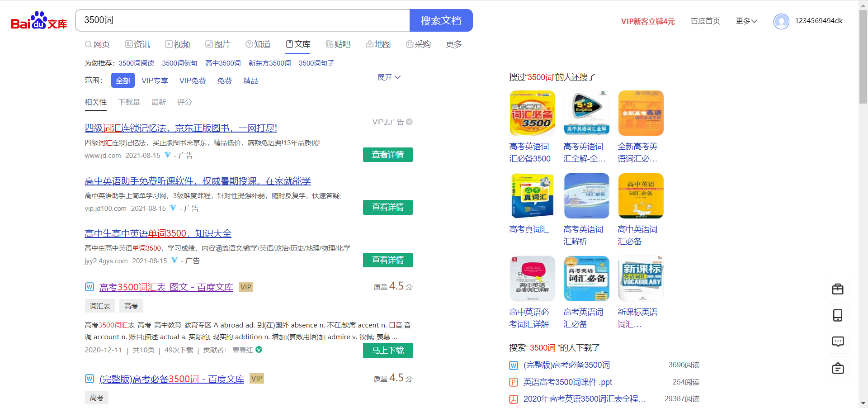
Task: Switch to the 采购 search tab
Action: (x=418, y=44)
